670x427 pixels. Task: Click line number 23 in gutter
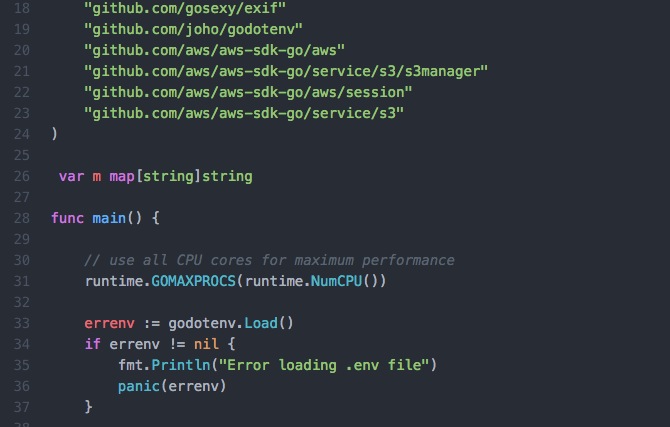pyautogui.click(x=22, y=113)
